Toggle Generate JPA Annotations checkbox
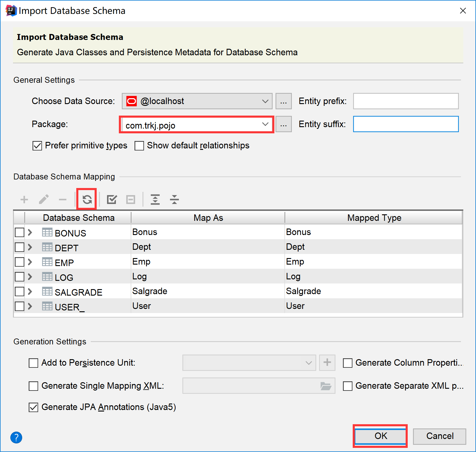 [x=33, y=407]
